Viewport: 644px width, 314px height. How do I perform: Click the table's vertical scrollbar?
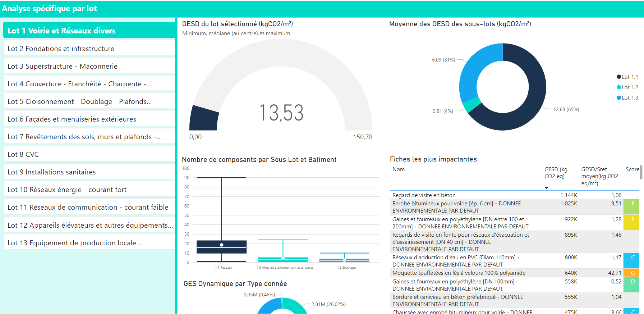(x=641, y=172)
